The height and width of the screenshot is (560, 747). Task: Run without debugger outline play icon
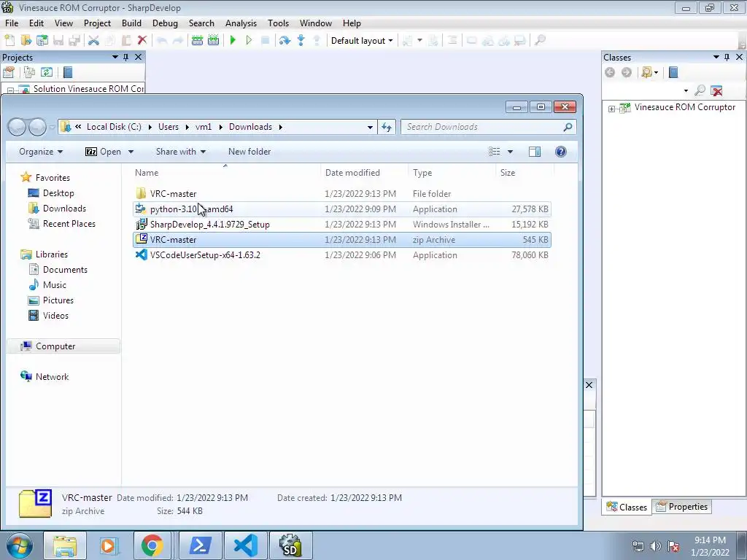[x=249, y=41]
